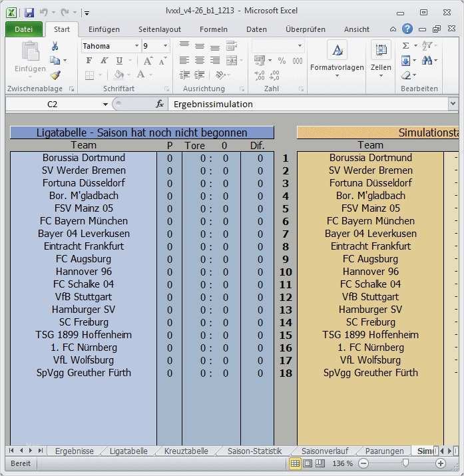
Task: Switch to Page Layout view button
Action: point(308,463)
